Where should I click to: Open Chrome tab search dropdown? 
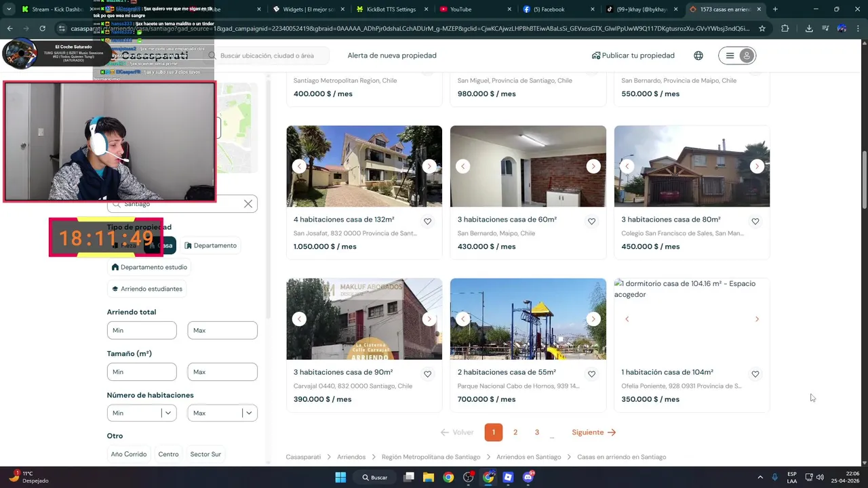pos(9,9)
